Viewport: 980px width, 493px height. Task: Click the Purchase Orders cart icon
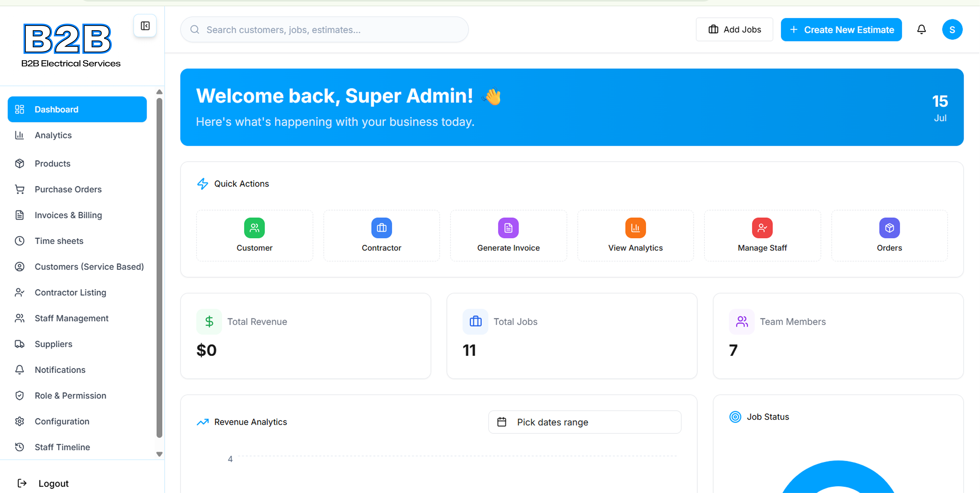(19, 189)
